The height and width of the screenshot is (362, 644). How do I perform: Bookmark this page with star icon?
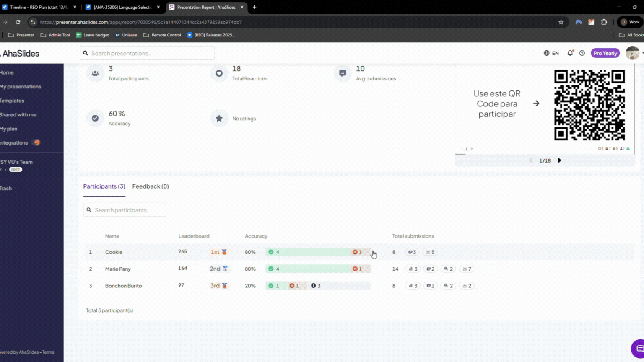pyautogui.click(x=561, y=22)
